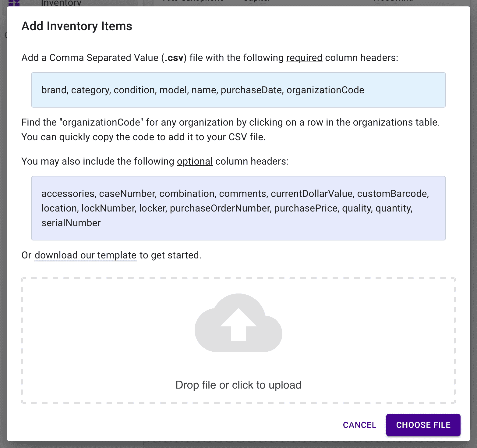Click the "Drop file or click to upload" text
The height and width of the screenshot is (448, 477).
pyautogui.click(x=238, y=385)
